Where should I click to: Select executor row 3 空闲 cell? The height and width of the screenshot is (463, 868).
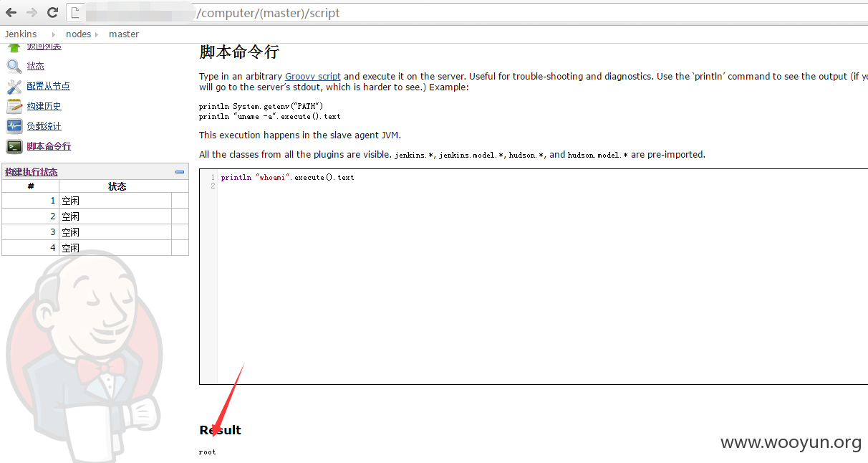[x=115, y=232]
